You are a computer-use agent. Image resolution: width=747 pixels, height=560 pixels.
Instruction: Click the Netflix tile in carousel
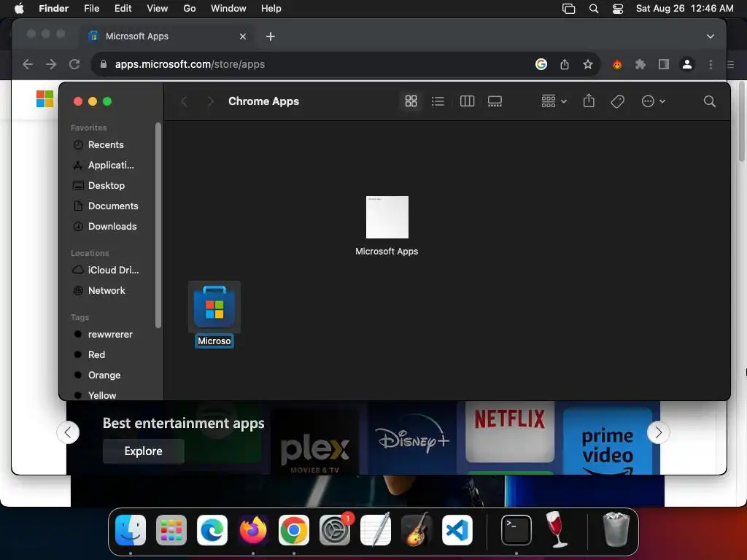[510, 432]
